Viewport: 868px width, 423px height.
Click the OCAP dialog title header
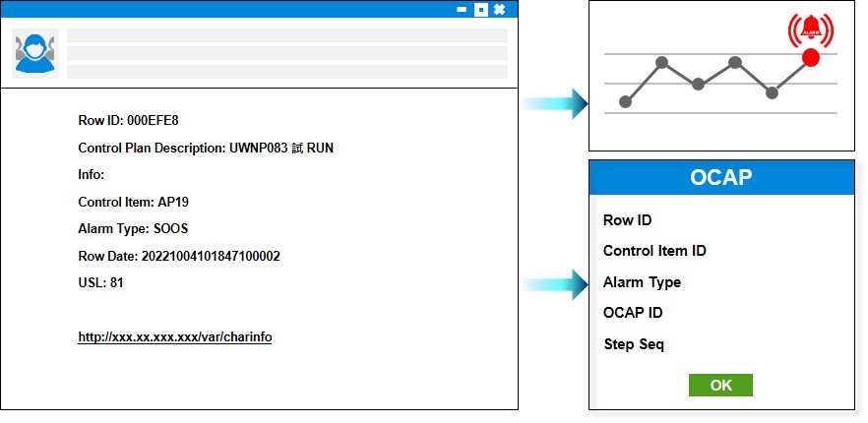point(720,177)
